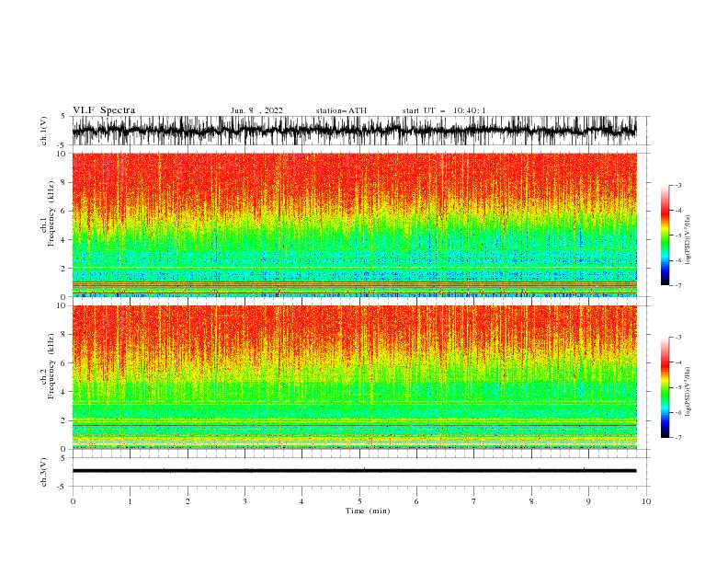The height and width of the screenshot is (563, 728).
Task: Click the 'start UT = 10:40:1' label
Action: tap(444, 110)
